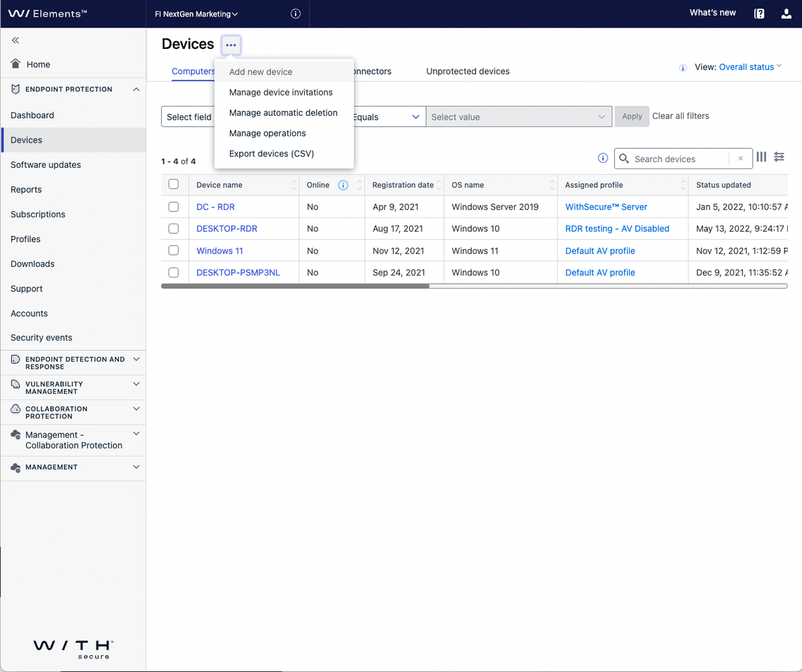Open the column visibility icon near search
This screenshot has height=672, width=802.
761,157
